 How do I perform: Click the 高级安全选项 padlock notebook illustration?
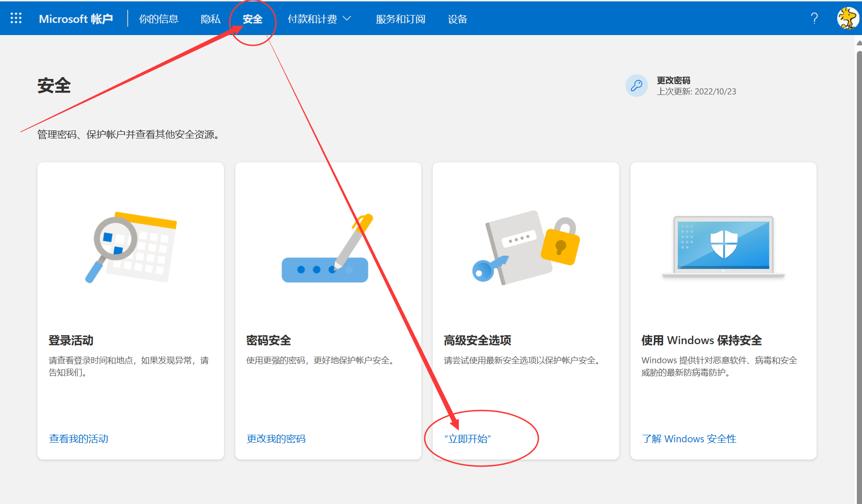[x=526, y=248]
